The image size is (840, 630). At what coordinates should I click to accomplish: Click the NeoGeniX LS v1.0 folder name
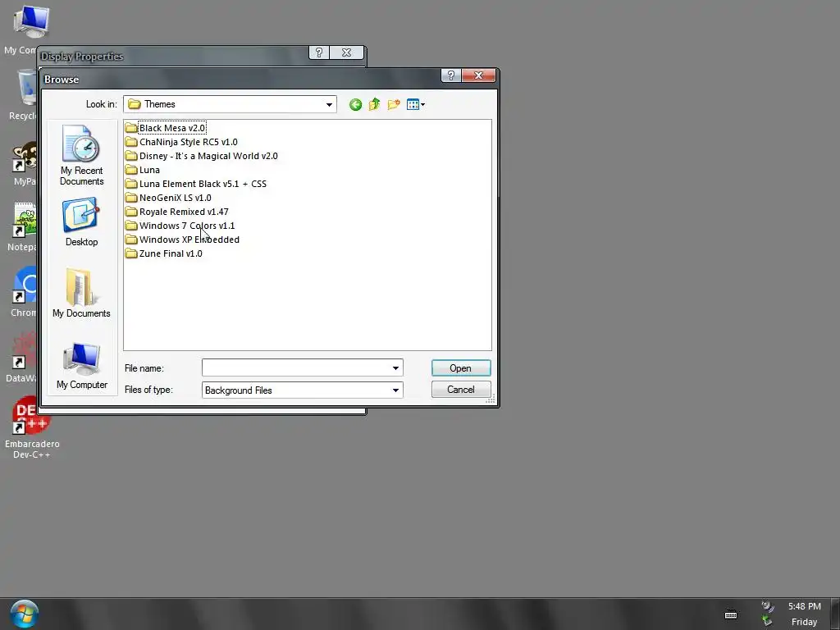176,198
